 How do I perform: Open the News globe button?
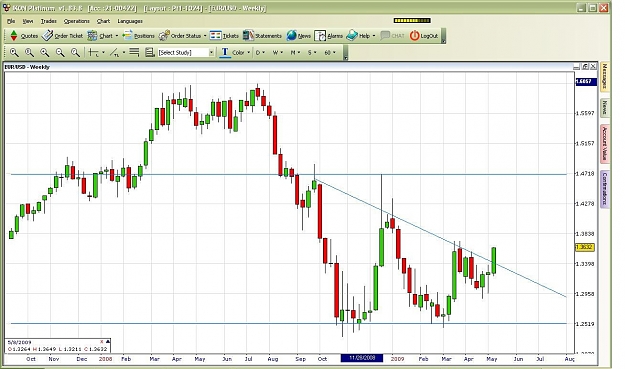(x=299, y=36)
